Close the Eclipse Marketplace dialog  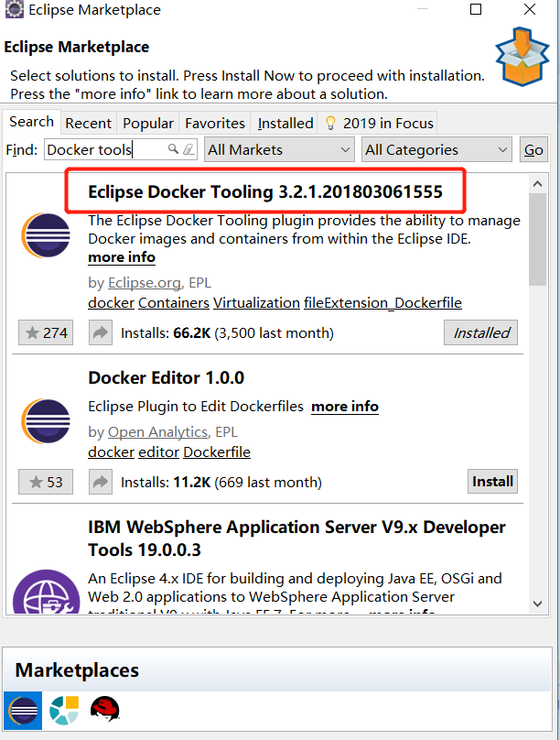[x=530, y=9]
